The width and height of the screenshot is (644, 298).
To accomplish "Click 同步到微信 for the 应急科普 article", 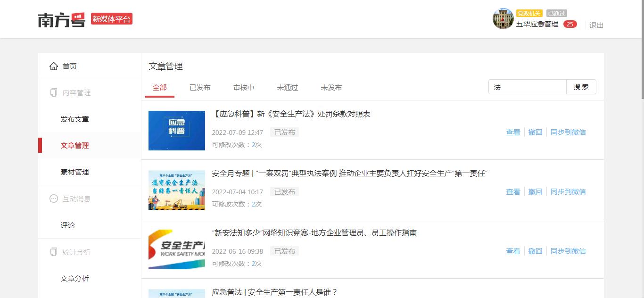I will click(568, 132).
